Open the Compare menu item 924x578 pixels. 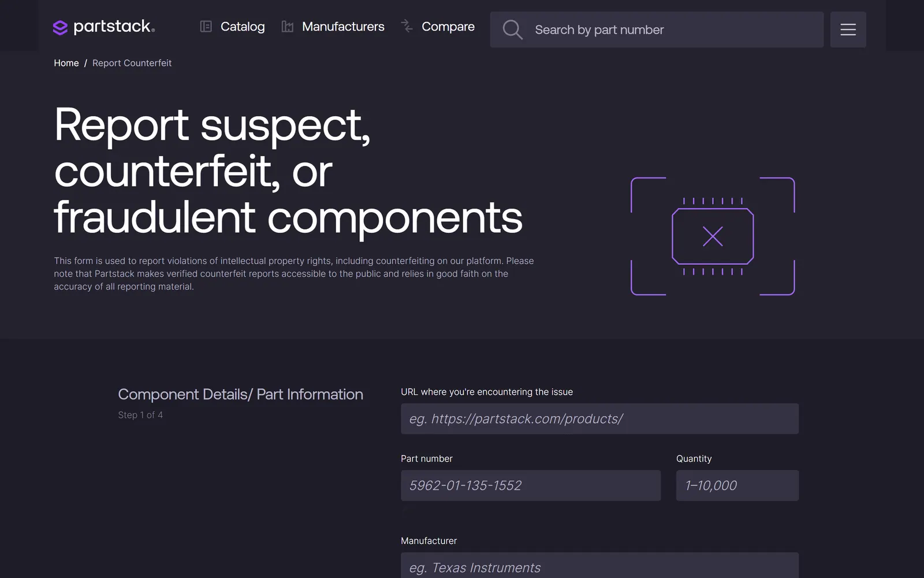[x=438, y=27]
